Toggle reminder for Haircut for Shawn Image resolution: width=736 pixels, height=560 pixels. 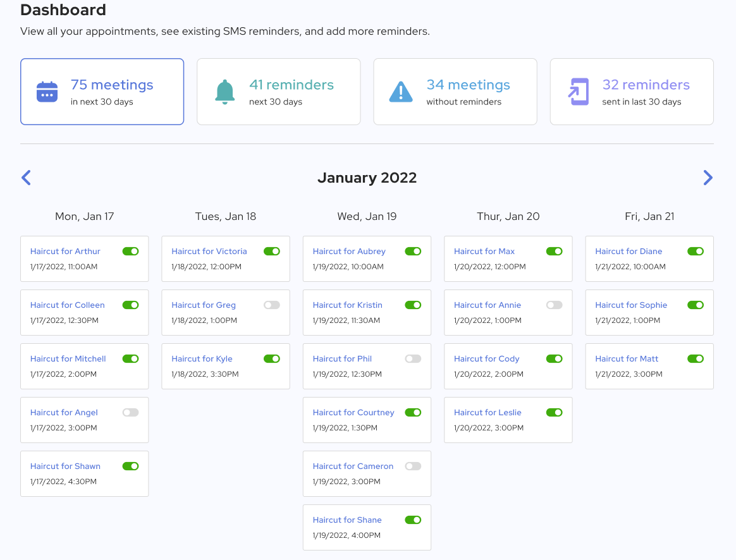(130, 466)
